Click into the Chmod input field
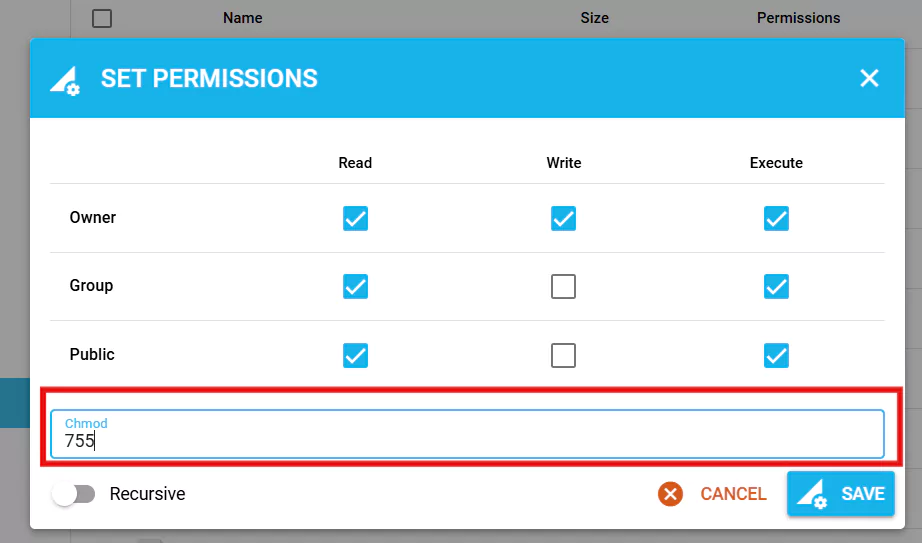Screen dimensions: 922x543 pos(467,434)
